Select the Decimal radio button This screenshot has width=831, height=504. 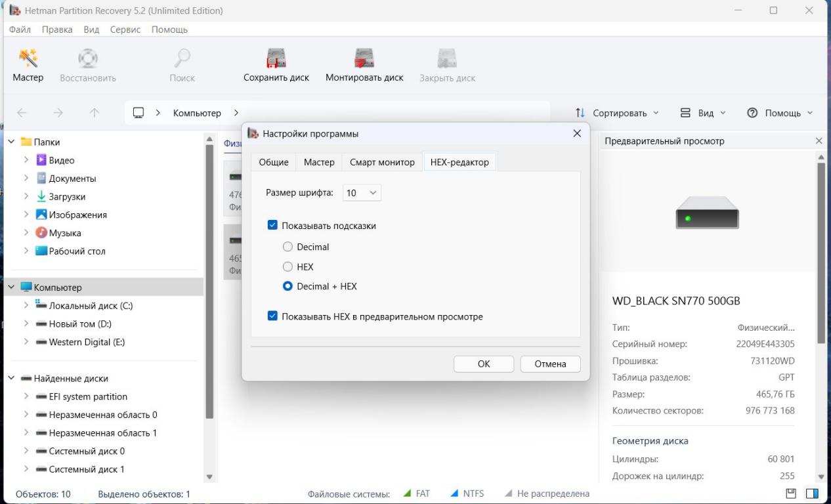(x=288, y=247)
